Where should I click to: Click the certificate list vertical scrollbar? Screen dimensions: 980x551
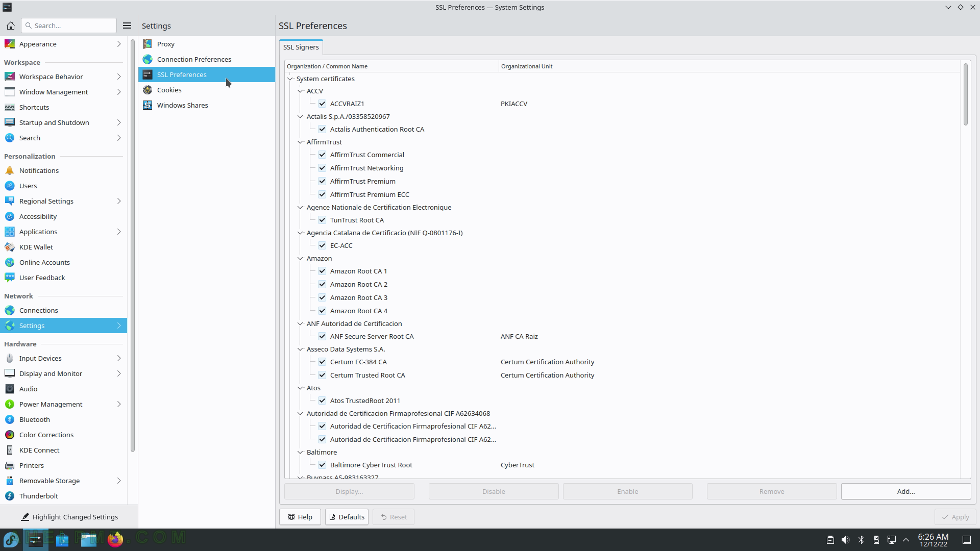pos(966,94)
